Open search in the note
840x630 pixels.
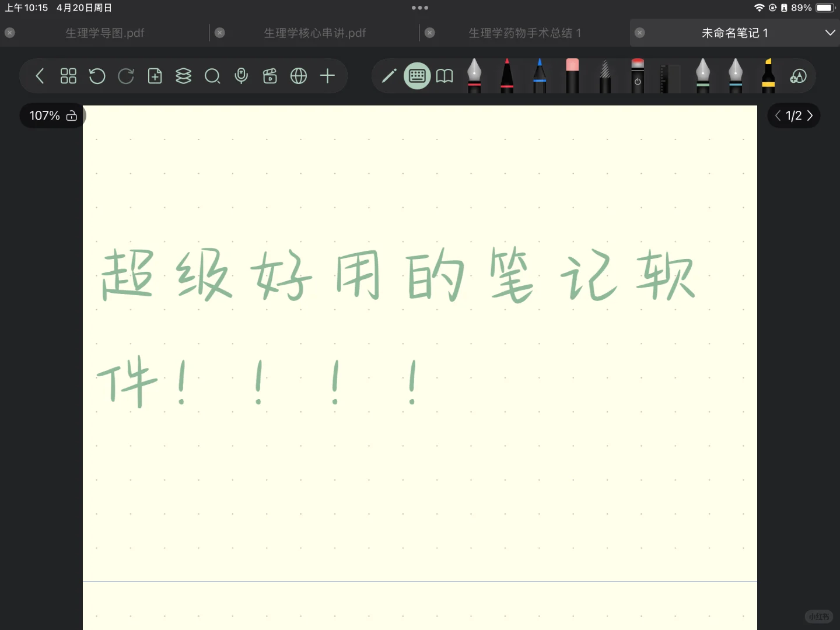pos(212,76)
